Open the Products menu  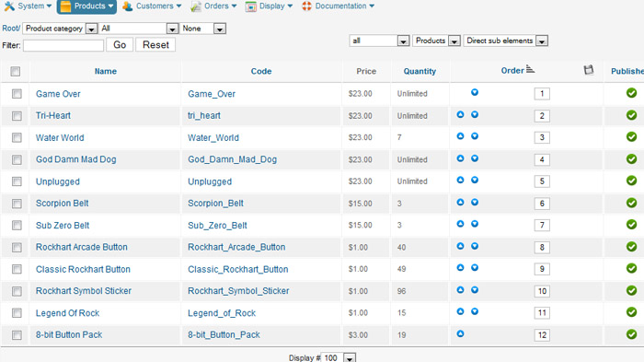click(x=86, y=6)
